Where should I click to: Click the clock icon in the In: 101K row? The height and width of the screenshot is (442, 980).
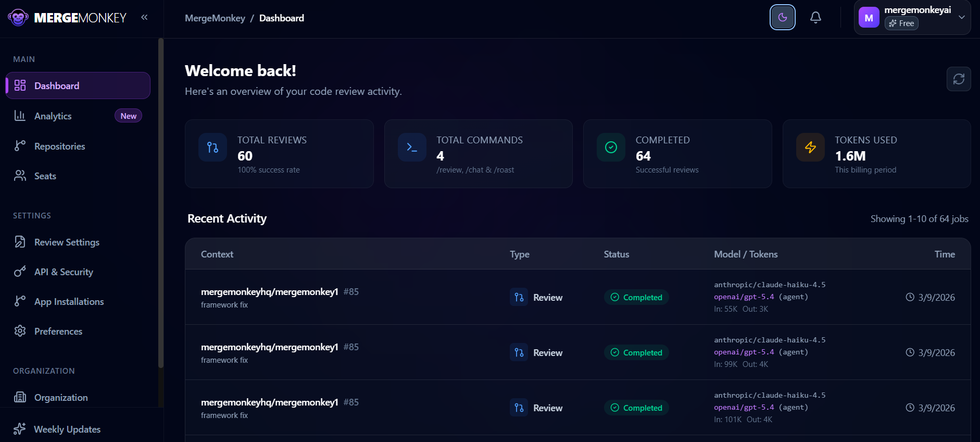pos(910,408)
